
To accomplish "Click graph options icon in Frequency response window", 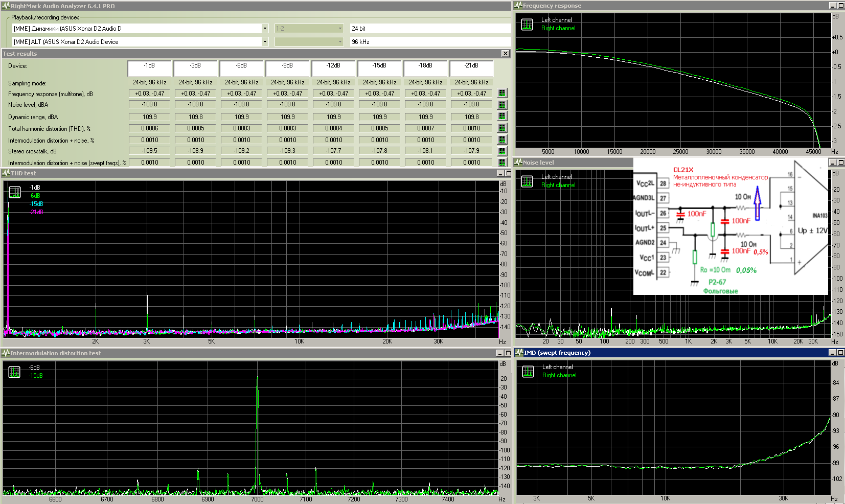I will tap(527, 25).
